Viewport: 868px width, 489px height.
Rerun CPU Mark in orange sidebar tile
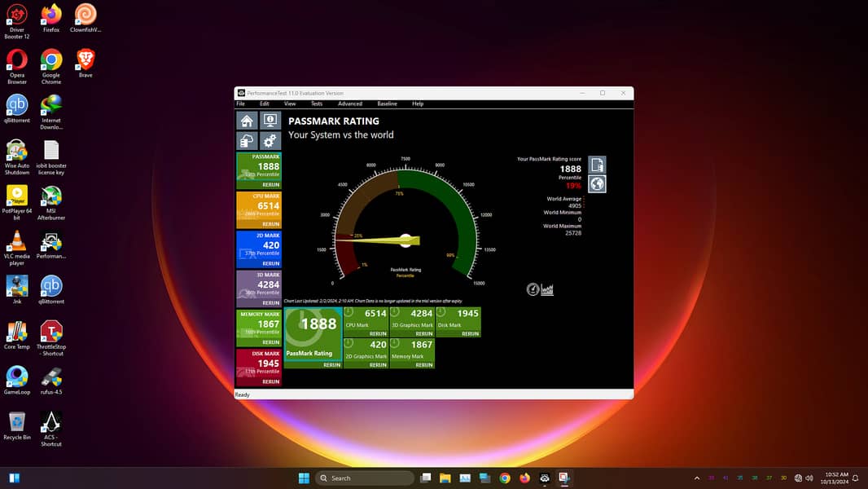click(270, 224)
